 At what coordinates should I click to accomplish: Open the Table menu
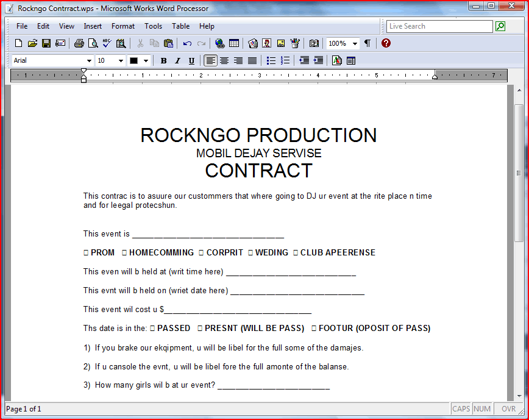pos(180,26)
